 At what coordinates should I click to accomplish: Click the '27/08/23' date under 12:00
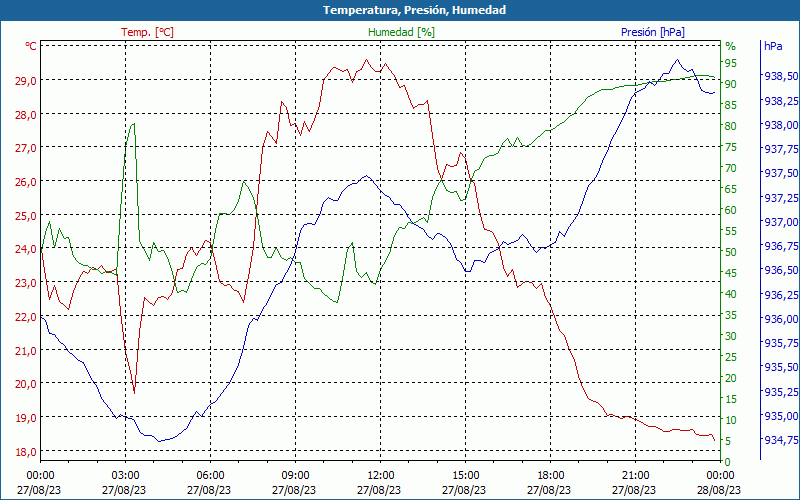click(x=379, y=490)
